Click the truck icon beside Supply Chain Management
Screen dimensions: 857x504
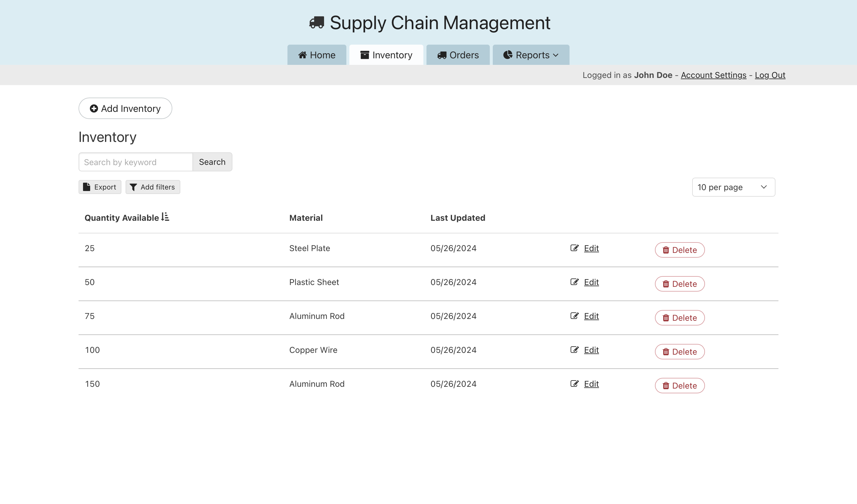point(316,23)
